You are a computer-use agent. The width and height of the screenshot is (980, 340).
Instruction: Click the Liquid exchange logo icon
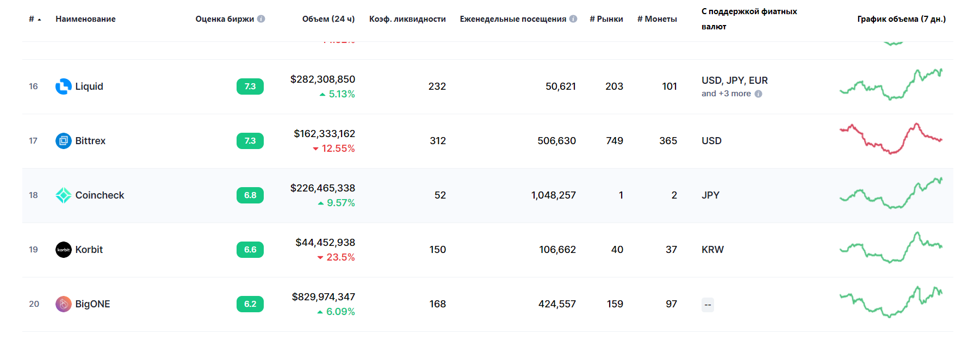coord(64,86)
